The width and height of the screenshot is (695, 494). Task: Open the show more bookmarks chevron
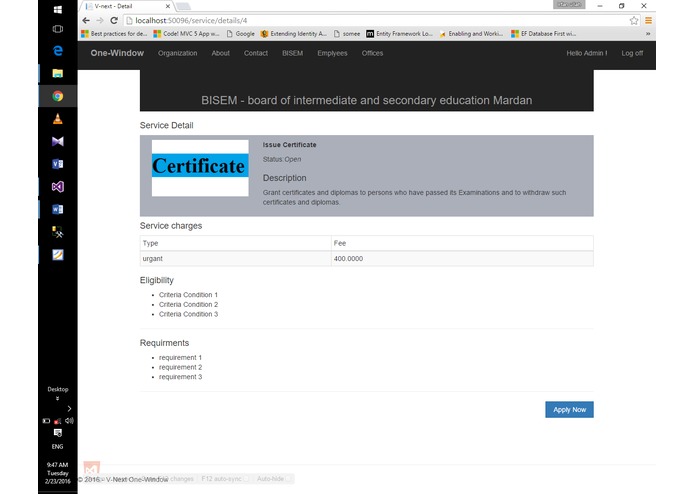point(648,34)
